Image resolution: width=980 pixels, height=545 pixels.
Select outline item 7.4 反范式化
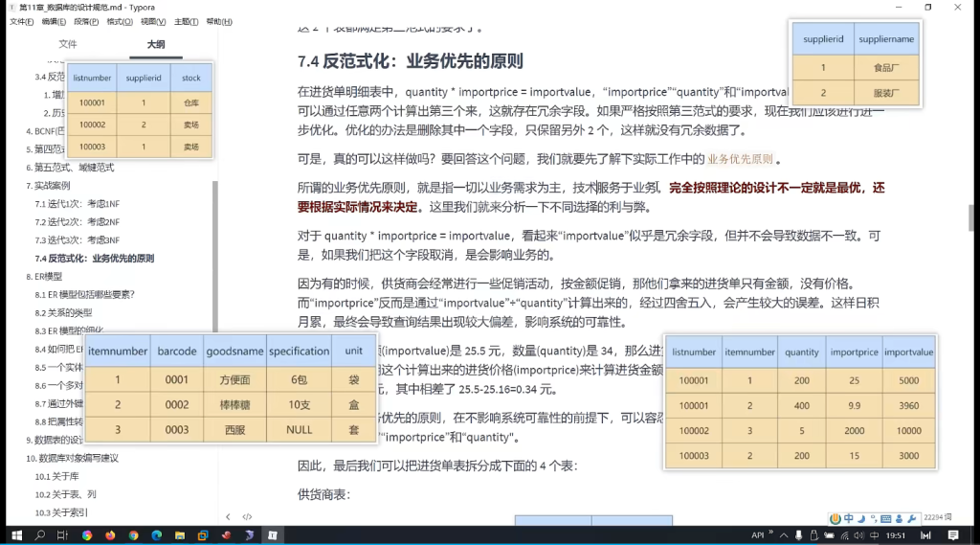95,259
